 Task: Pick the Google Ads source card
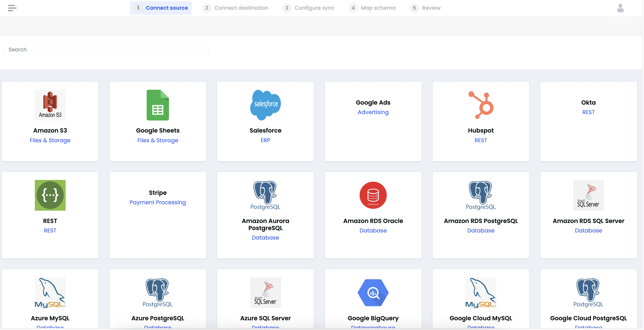[x=373, y=121]
